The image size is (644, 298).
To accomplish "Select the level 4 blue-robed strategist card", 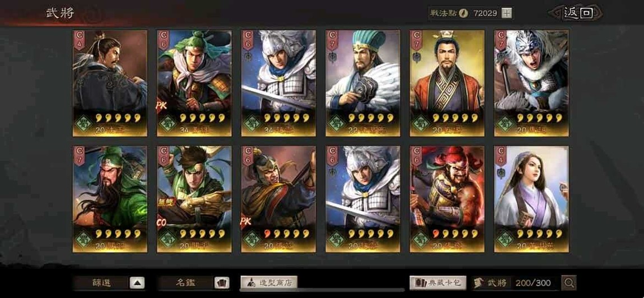I will (x=110, y=83).
